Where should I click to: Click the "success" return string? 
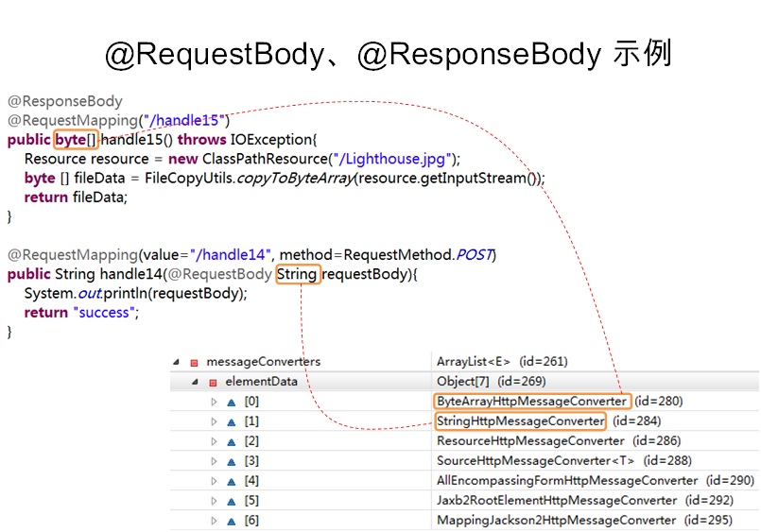(104, 313)
